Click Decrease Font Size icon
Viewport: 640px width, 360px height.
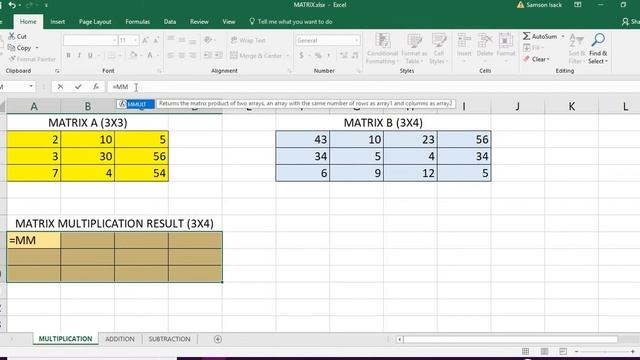pos(156,40)
